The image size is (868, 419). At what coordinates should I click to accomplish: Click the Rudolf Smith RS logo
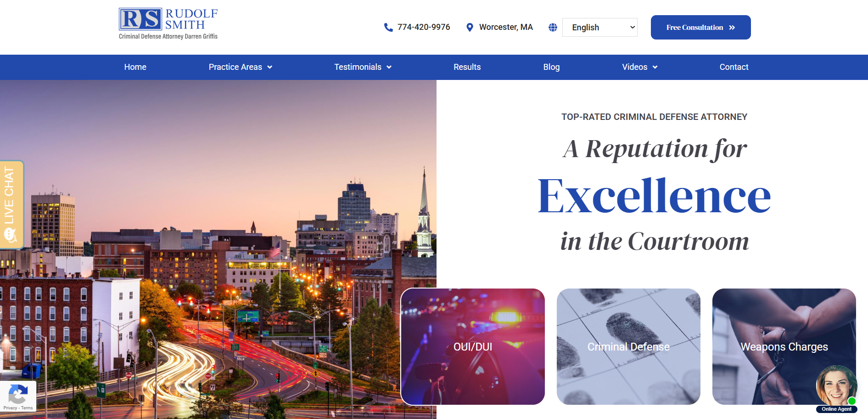tap(168, 23)
